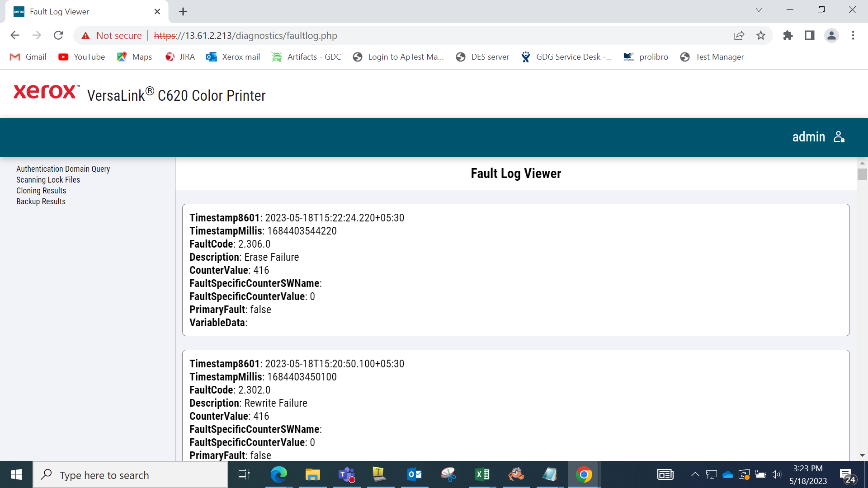Screen dimensions: 868x488
Task: Open the Authentication Domain Query link
Action: pos(63,169)
